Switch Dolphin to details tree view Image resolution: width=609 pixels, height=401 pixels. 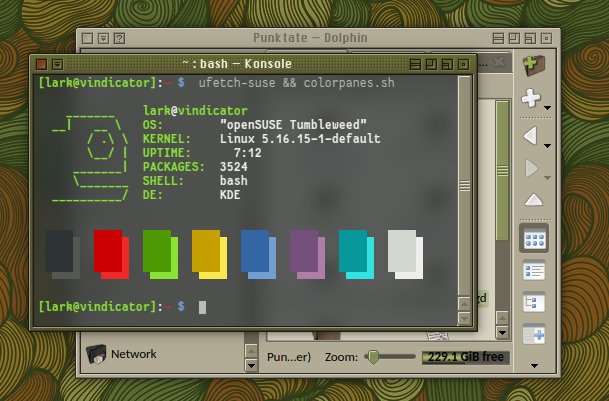coord(534,302)
